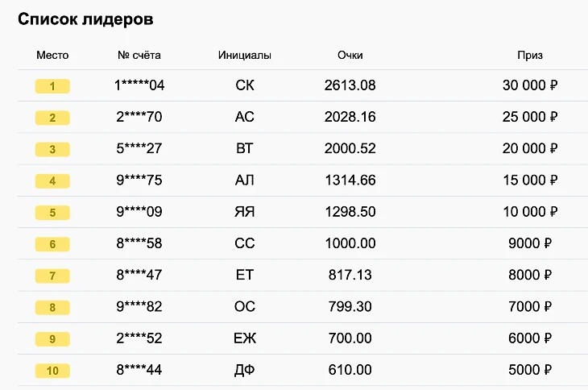Click the yellow rank 2 badge
588x390 pixels.
(x=52, y=118)
